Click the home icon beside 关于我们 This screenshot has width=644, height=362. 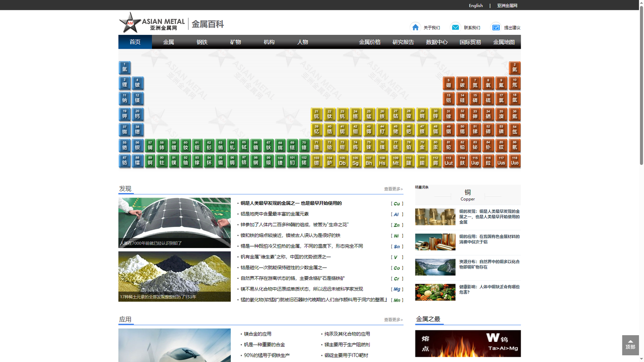(415, 27)
